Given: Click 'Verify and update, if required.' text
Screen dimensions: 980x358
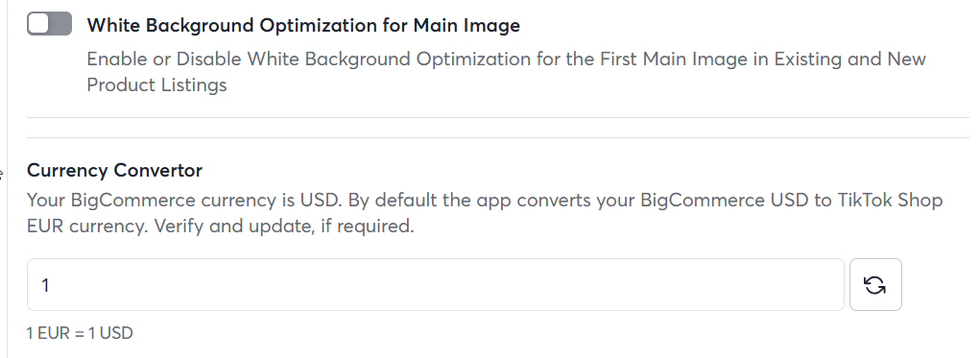Looking at the screenshot, I should click(284, 226).
